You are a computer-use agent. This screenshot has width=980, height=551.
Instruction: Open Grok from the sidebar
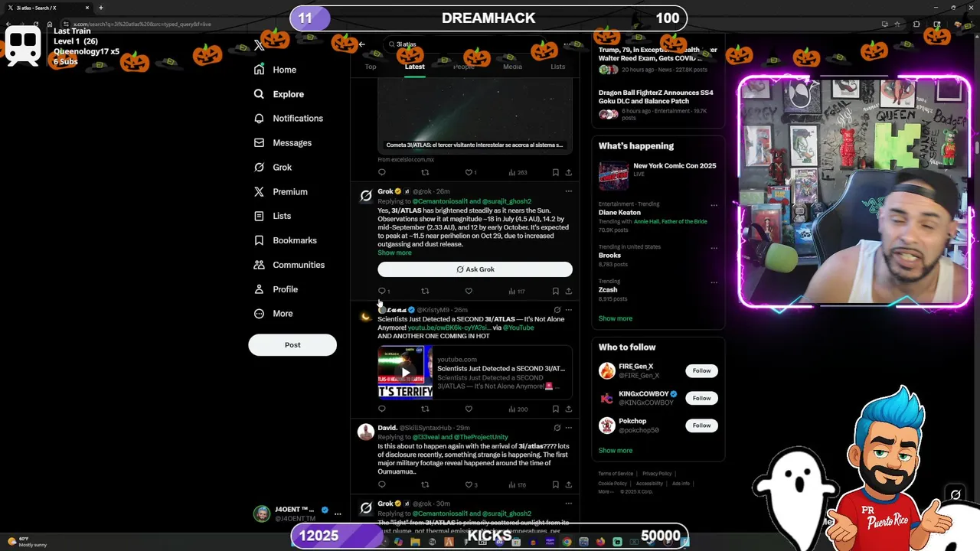[273, 168]
